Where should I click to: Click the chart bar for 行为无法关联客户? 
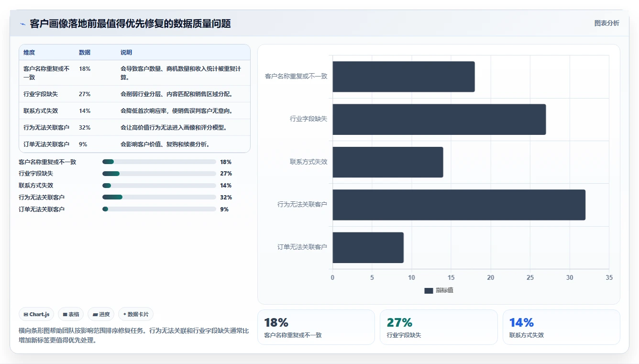pos(459,205)
